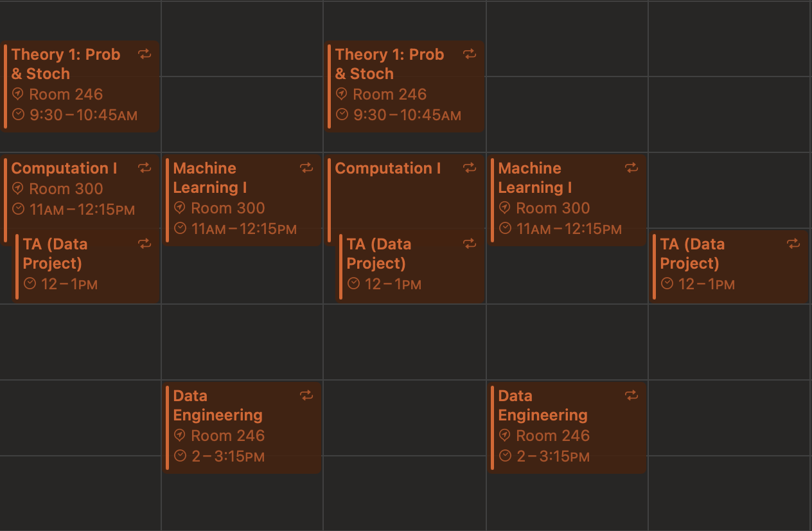Click location pin in right Machine Learning I event
The width and height of the screenshot is (812, 531).
pos(505,208)
